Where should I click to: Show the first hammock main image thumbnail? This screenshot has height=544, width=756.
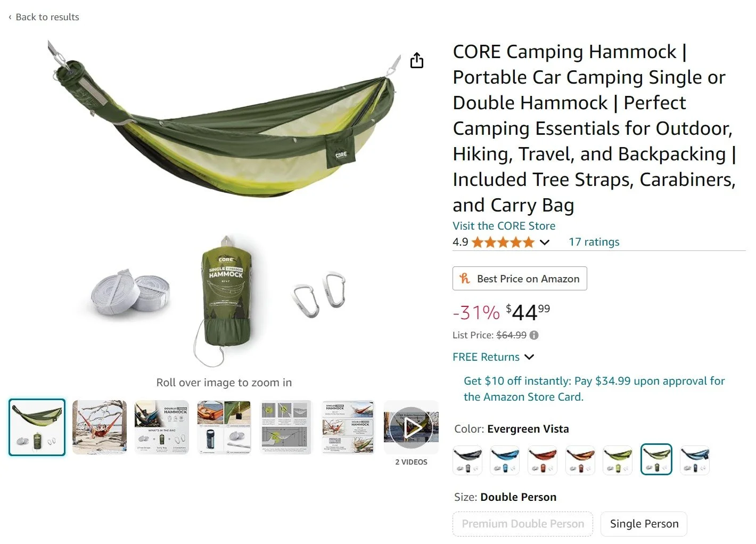pos(37,427)
